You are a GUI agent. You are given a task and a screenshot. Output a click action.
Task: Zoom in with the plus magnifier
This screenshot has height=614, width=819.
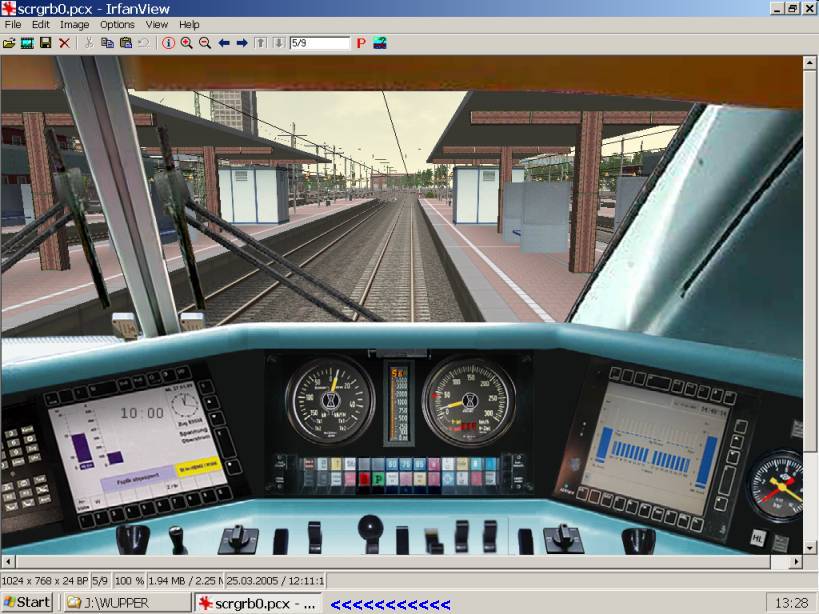point(186,43)
